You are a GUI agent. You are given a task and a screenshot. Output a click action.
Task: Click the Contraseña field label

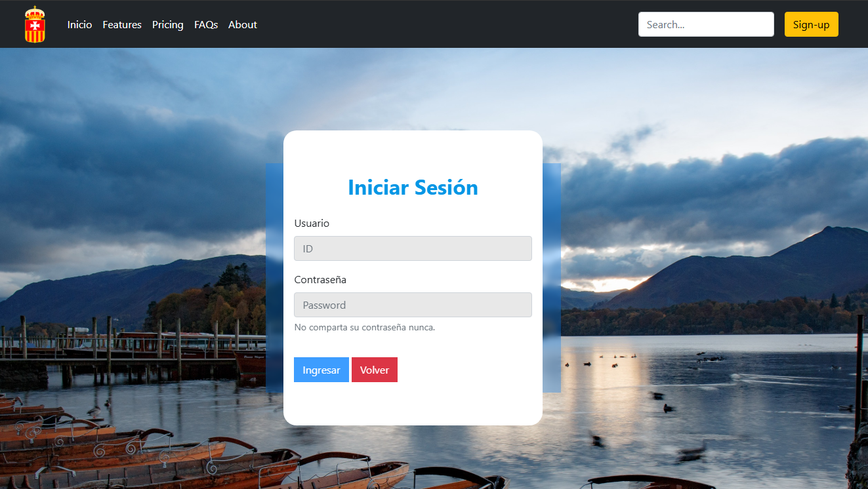(x=320, y=280)
